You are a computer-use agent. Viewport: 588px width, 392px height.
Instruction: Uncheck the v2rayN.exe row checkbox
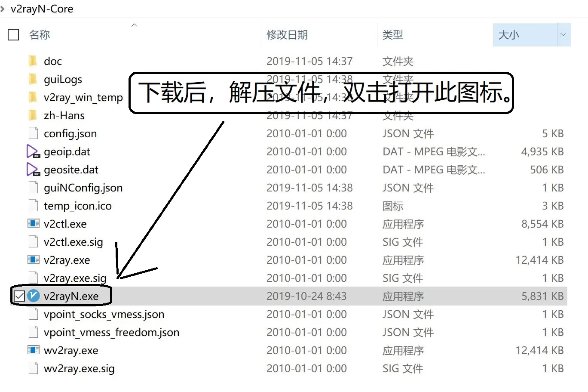[x=19, y=296]
